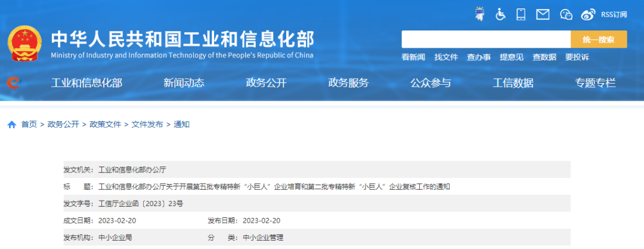Open the wheelchair accessibility mode icon
The width and height of the screenshot is (644, 249).
pos(500,14)
